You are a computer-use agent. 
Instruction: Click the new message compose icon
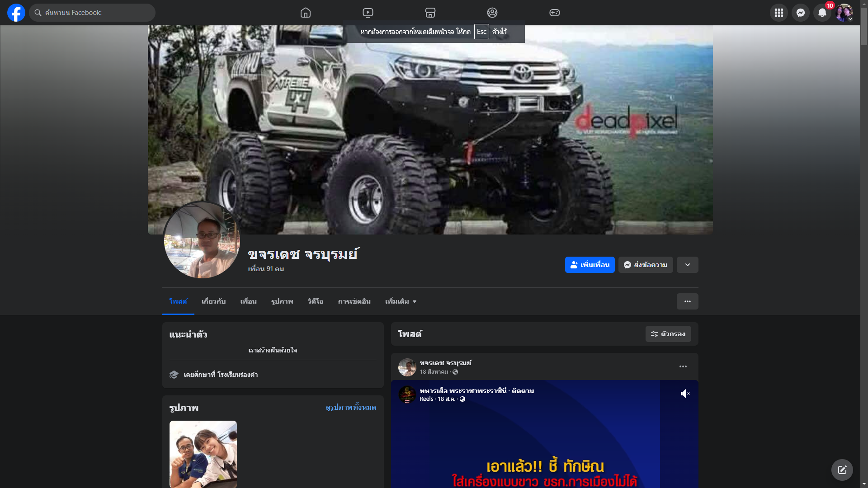[x=842, y=470]
